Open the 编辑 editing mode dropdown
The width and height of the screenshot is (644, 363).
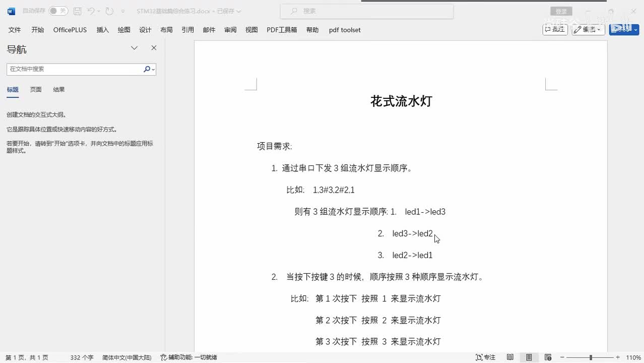coord(589,29)
